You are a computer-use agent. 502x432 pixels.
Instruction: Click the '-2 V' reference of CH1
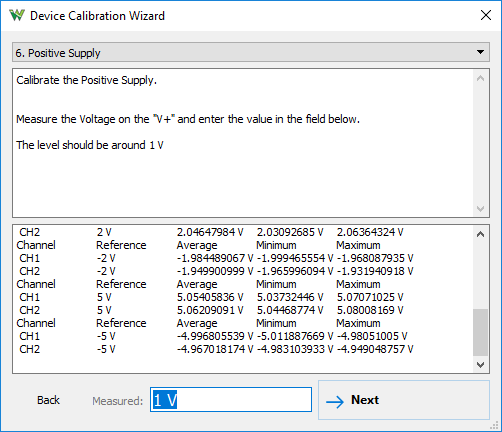pyautogui.click(x=106, y=258)
